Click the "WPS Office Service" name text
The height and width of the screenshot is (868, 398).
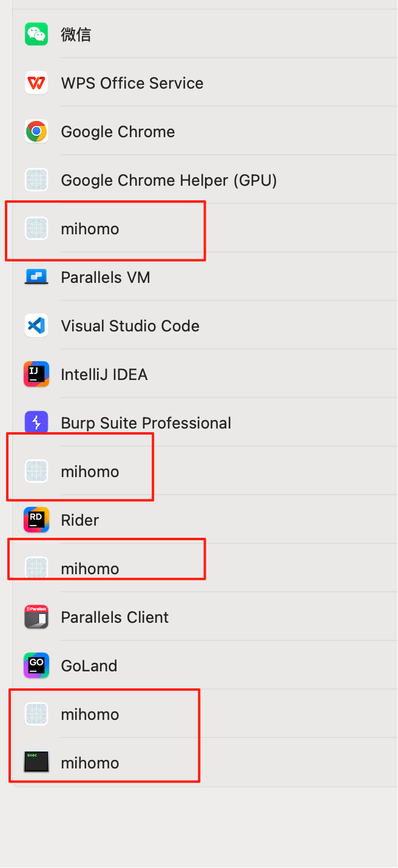point(132,83)
